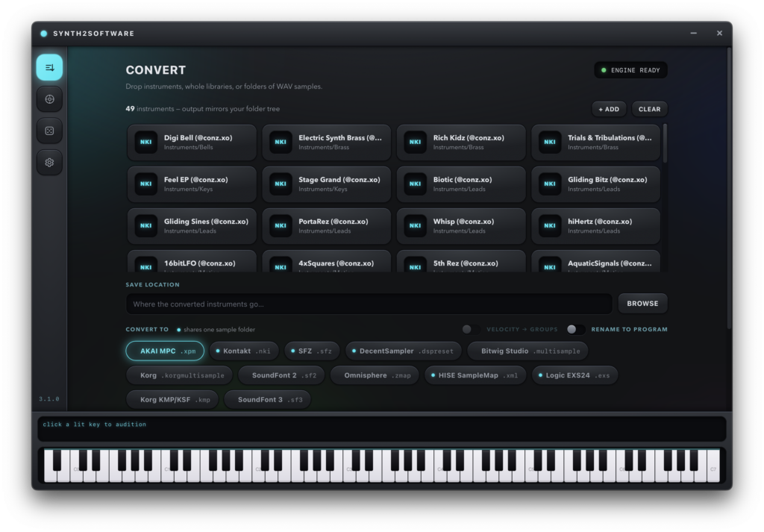This screenshot has width=764, height=532.
Task: Click the audition status display bar
Action: coord(382,429)
